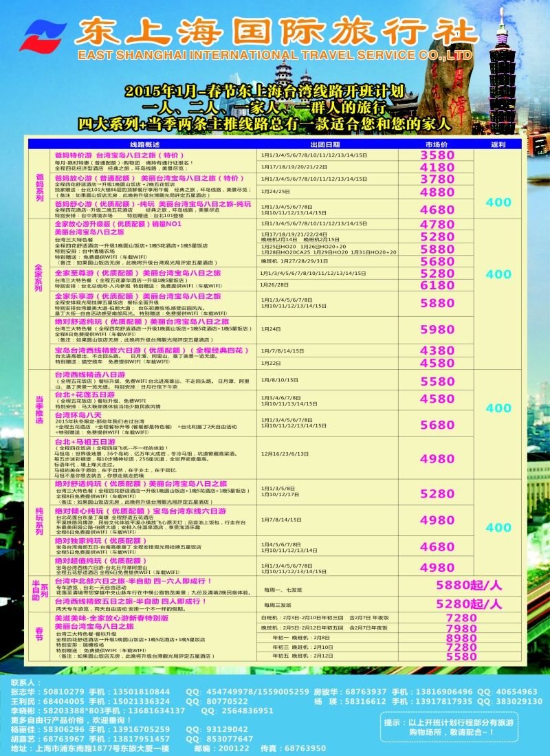This screenshot has height=756, width=550.
Task: Click the 5880起/人 price
Action: point(469,585)
